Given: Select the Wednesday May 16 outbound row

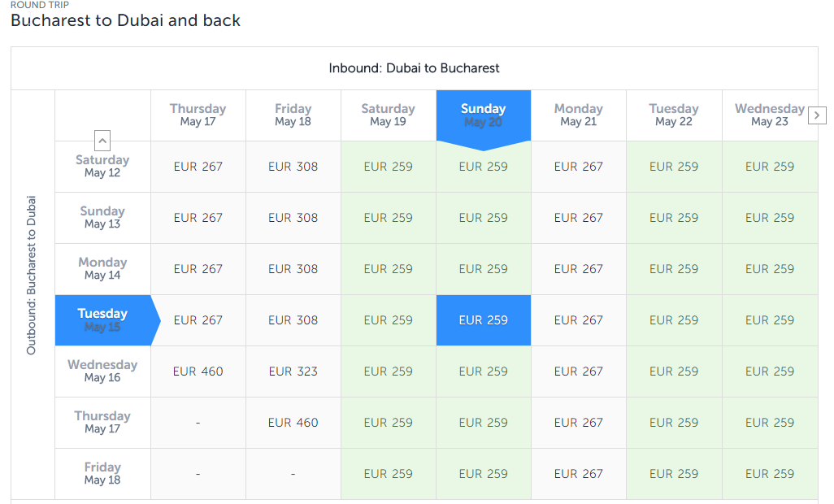Looking at the screenshot, I should point(102,371).
